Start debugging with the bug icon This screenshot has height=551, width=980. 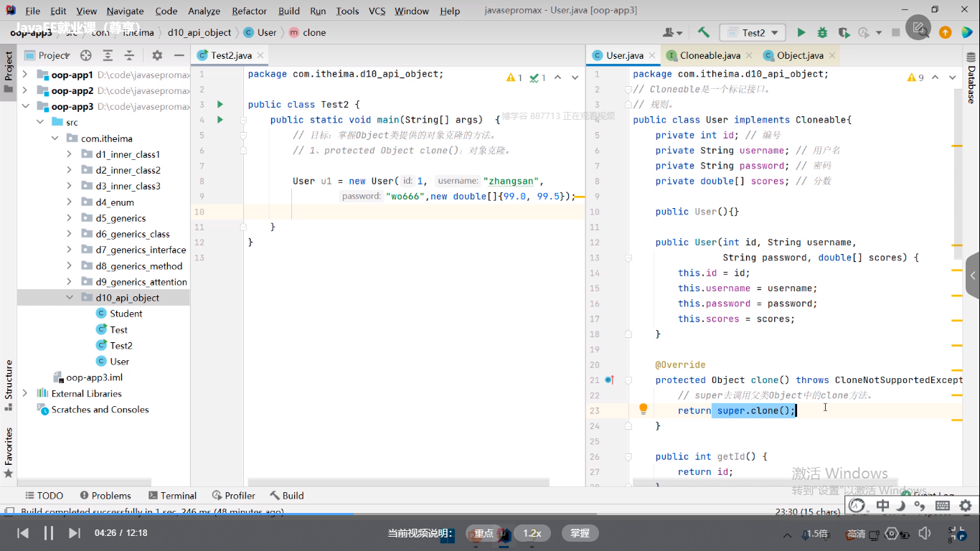pyautogui.click(x=822, y=32)
